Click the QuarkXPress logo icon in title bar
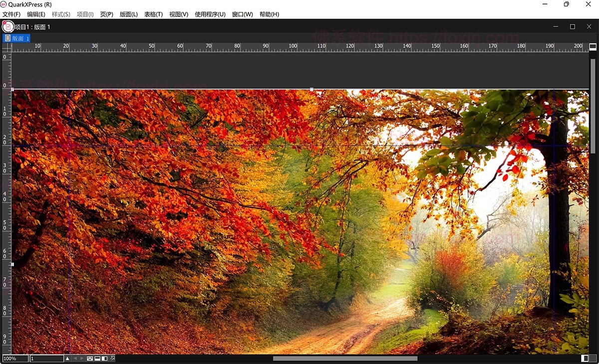599x364 pixels. pyautogui.click(x=4, y=4)
